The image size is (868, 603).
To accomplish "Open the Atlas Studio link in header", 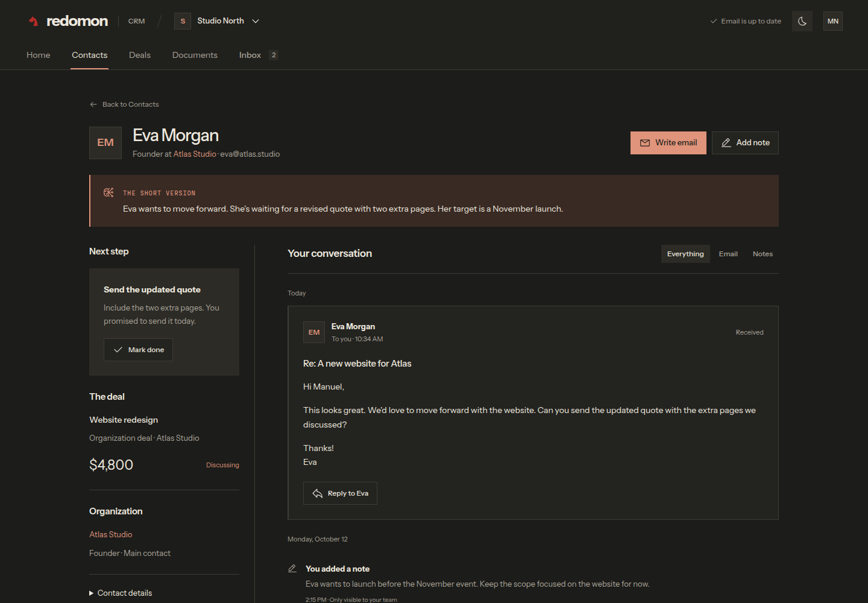I will tap(195, 154).
